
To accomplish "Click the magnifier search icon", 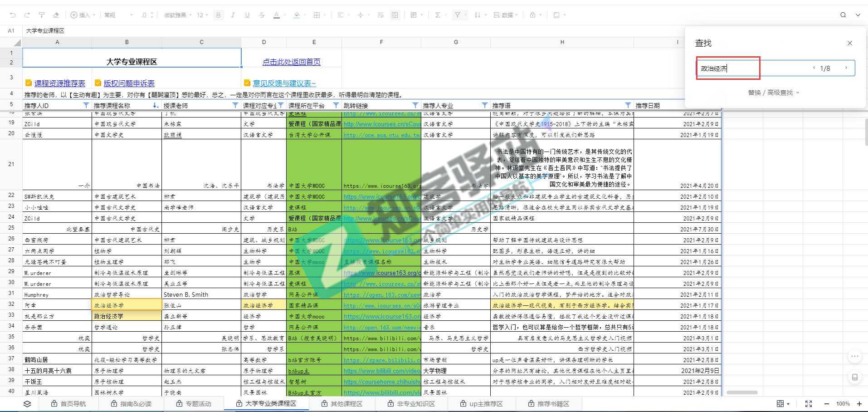I will coord(843,15).
